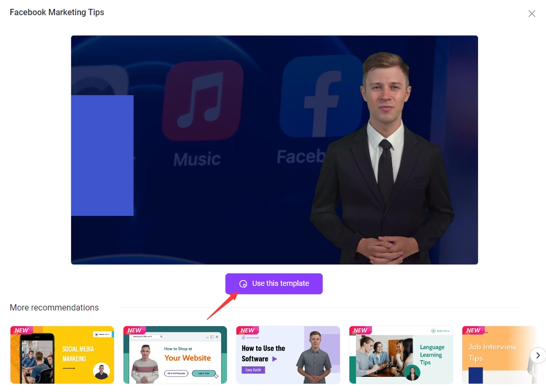
Task: Click right chevron to browse more templates
Action: click(x=538, y=355)
